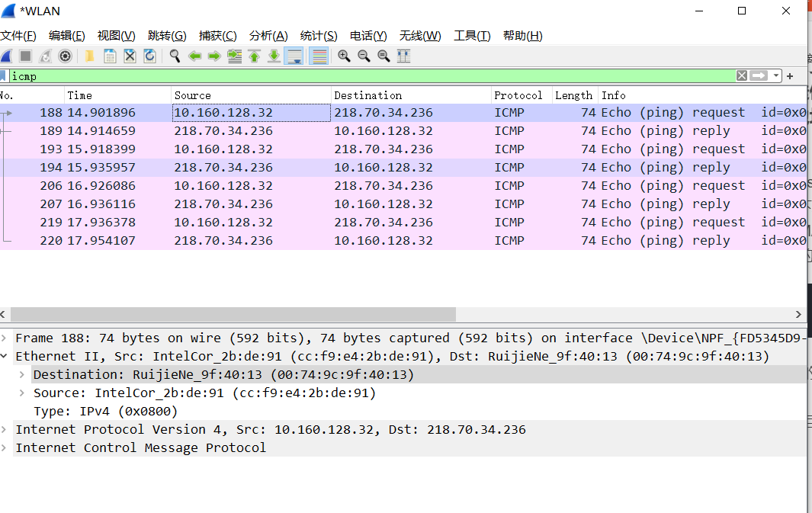Screen dimensions: 812x513
Task: Jump to the last packet
Action: (274, 56)
